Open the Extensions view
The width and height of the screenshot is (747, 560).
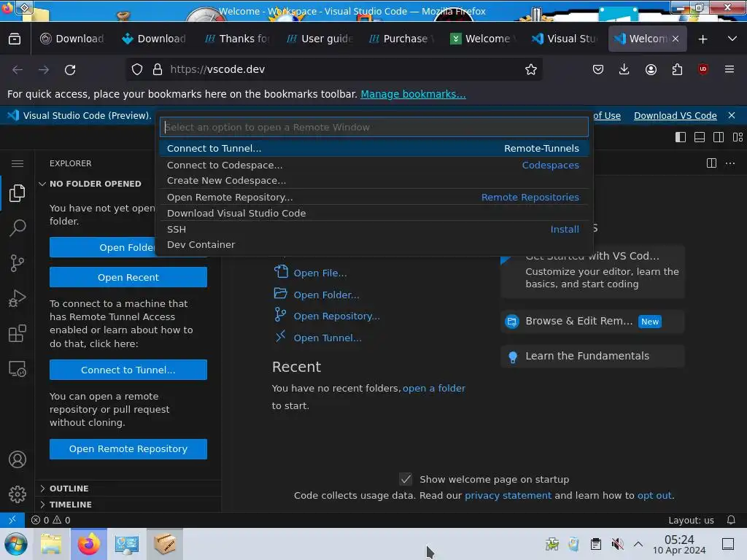point(18,333)
